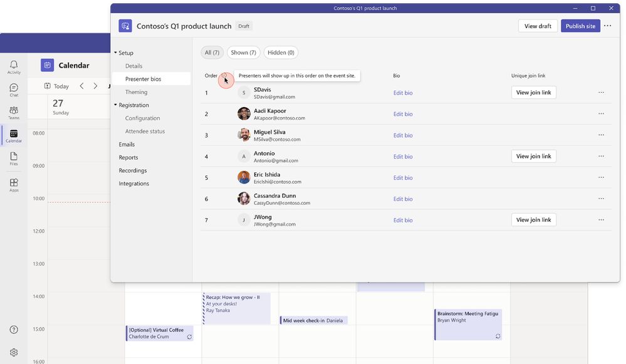Select the All (7) filter pill
626x364 pixels.
click(x=212, y=52)
